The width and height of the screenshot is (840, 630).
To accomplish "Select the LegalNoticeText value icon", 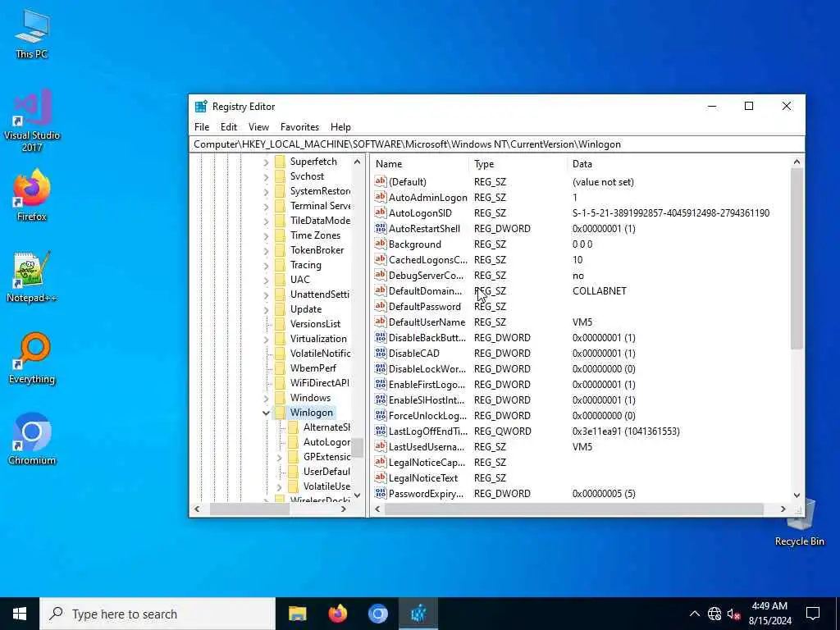I will [381, 477].
